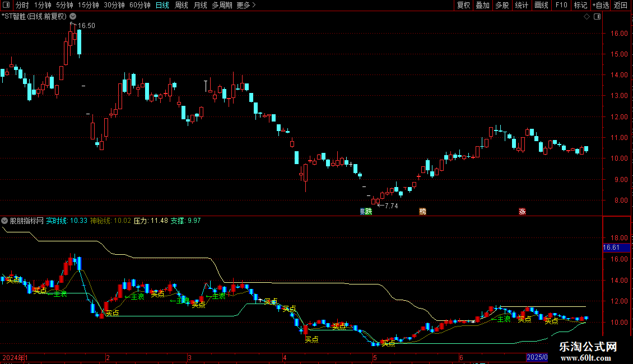Open the 统计 statistics tool
This screenshot has width=633, height=364.
pyautogui.click(x=522, y=5)
